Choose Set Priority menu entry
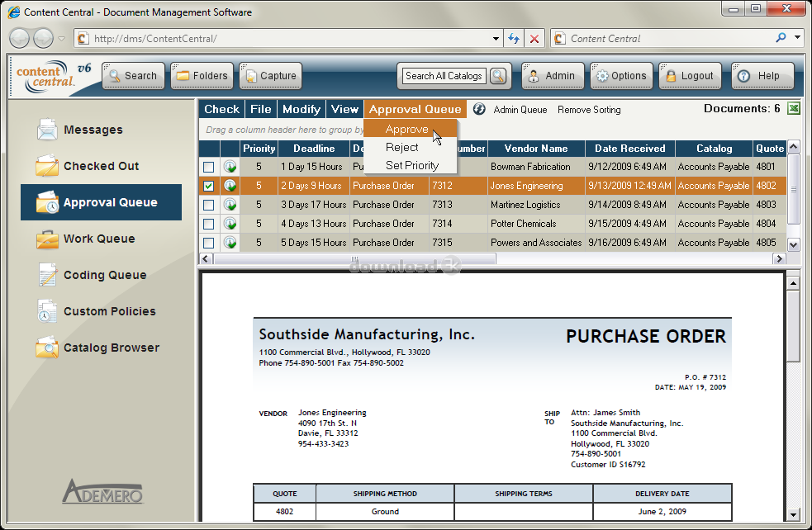The height and width of the screenshot is (530, 812). click(x=411, y=165)
